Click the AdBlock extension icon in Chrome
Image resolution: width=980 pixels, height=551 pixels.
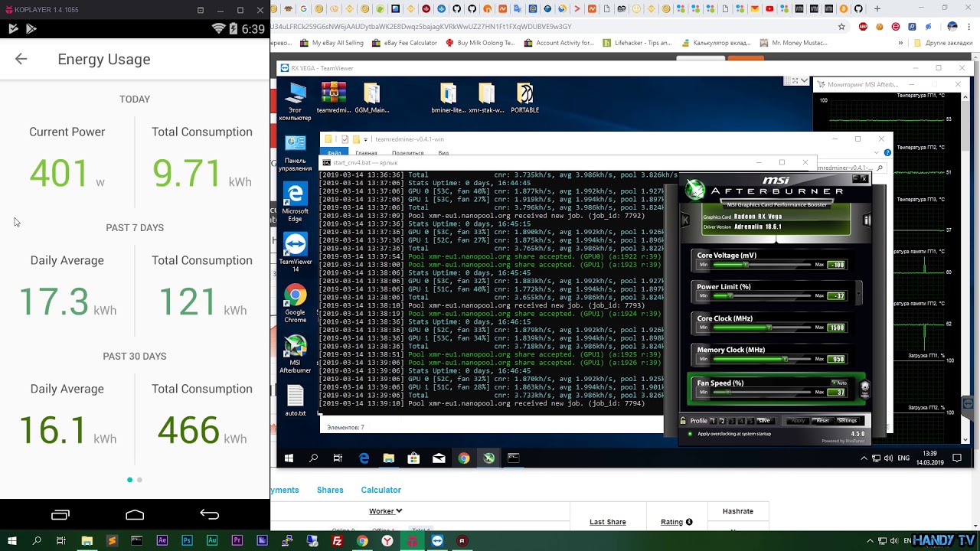click(x=863, y=26)
